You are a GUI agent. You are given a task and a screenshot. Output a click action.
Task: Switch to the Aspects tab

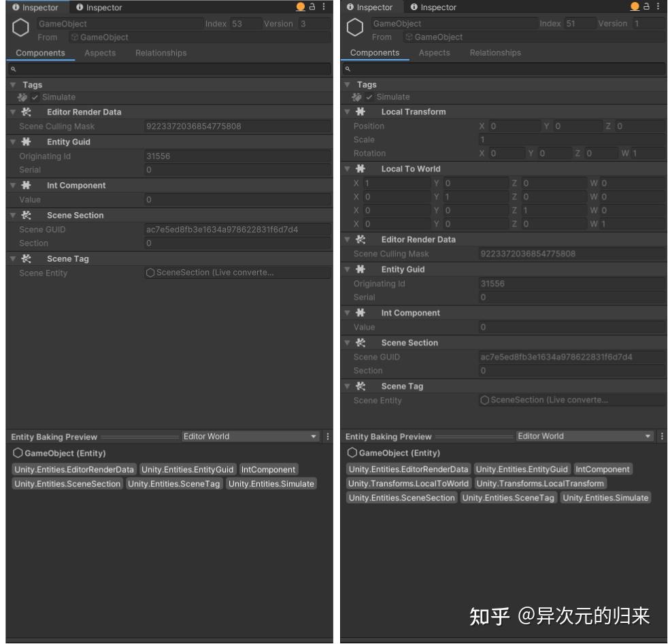point(99,52)
